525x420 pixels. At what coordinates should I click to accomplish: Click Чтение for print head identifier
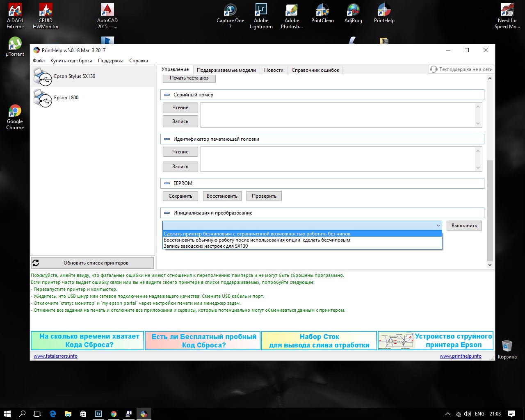180,152
